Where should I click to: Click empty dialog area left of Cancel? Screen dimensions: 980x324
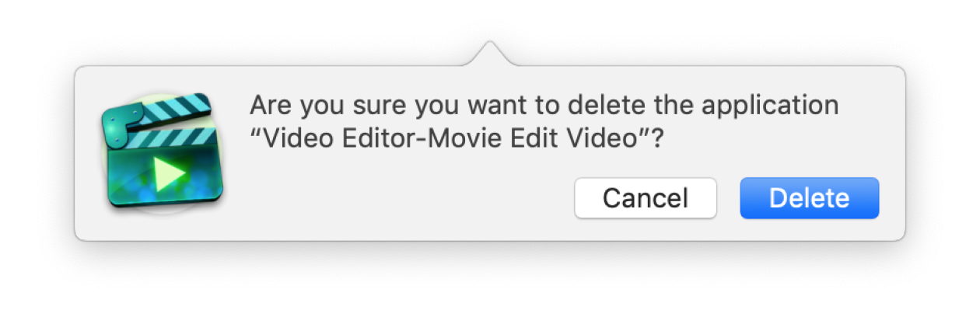pyautogui.click(x=404, y=198)
